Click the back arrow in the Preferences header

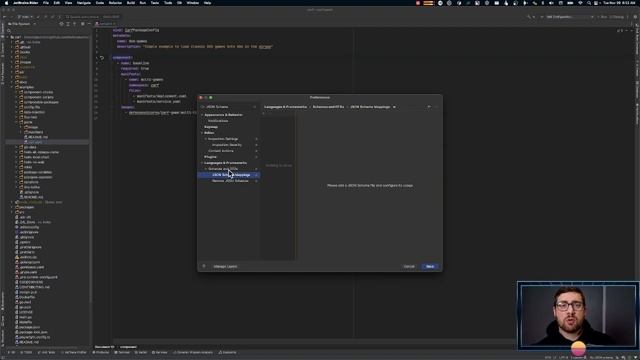429,107
